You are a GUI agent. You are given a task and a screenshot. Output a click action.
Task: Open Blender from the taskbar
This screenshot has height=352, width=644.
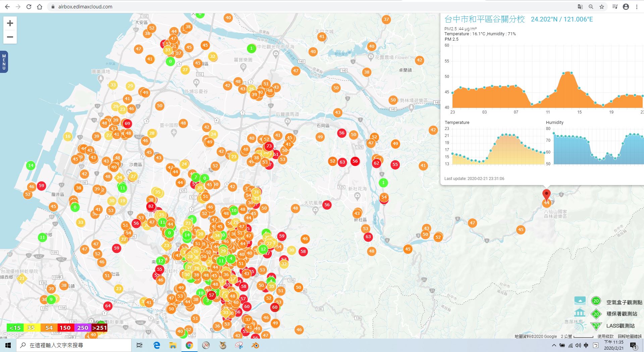tap(255, 345)
